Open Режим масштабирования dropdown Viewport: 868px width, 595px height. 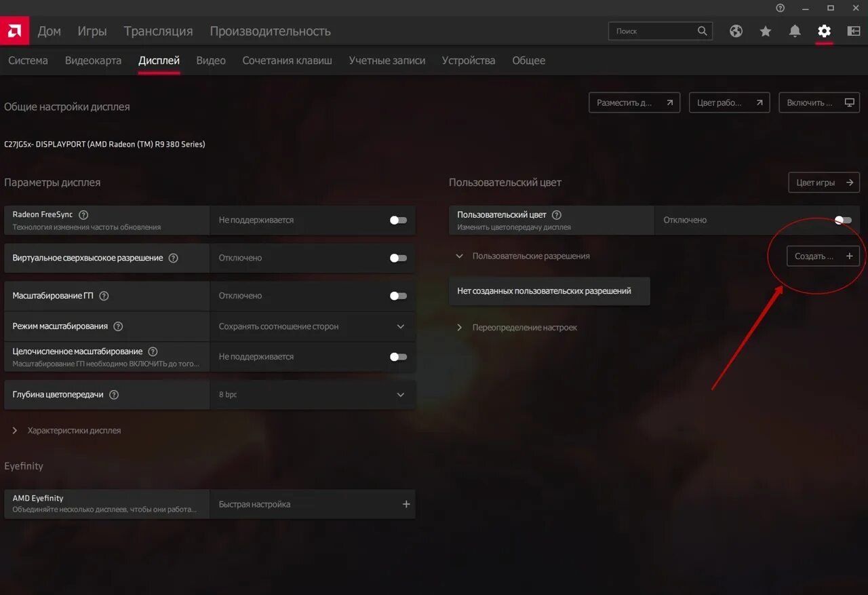point(312,326)
